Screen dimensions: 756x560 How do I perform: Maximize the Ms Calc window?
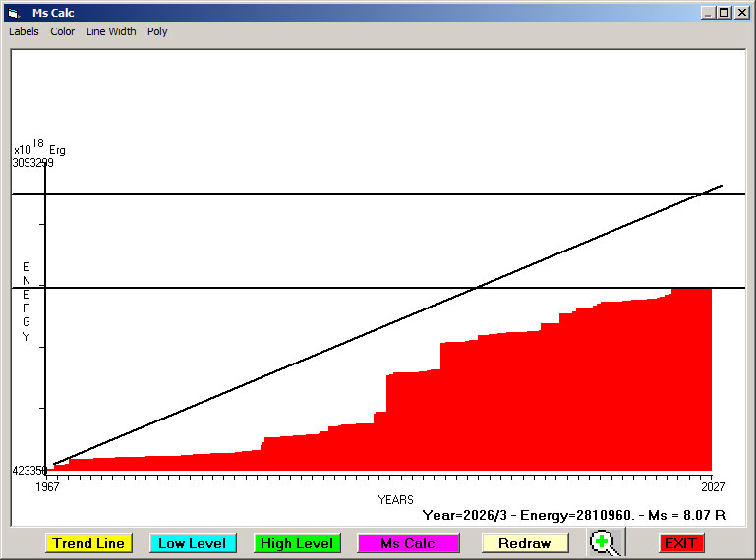pyautogui.click(x=725, y=13)
